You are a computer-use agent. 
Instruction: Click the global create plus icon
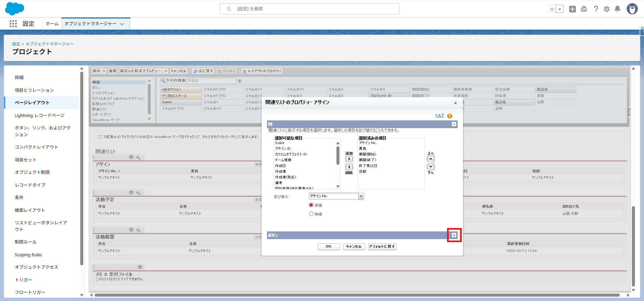(572, 9)
